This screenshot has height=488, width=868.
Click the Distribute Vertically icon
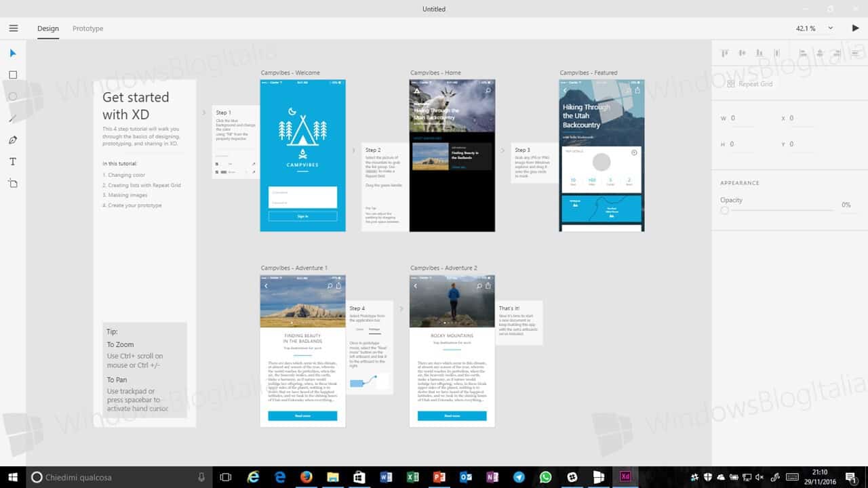(854, 53)
